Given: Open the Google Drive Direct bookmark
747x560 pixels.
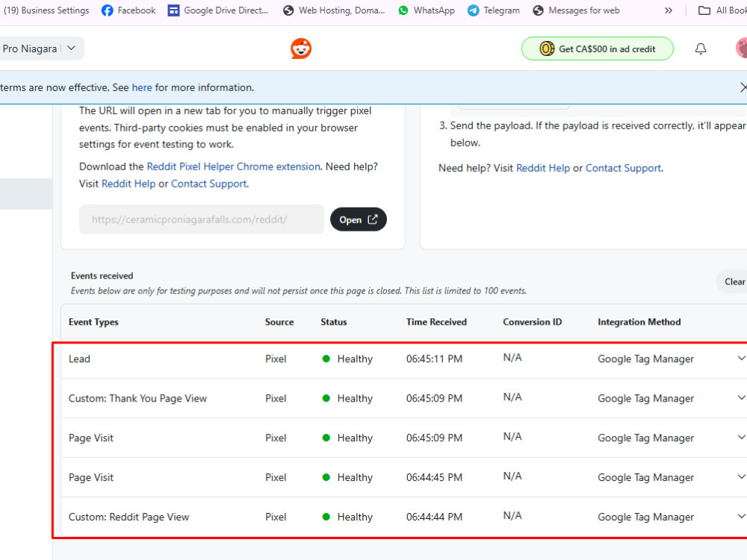Looking at the screenshot, I should point(218,10).
